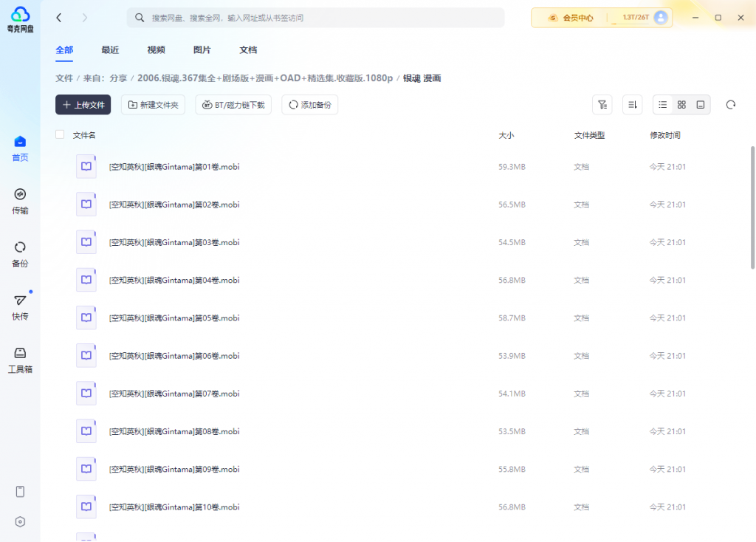
Task: Click the 1.3T/26T storage usage indicator
Action: point(636,18)
